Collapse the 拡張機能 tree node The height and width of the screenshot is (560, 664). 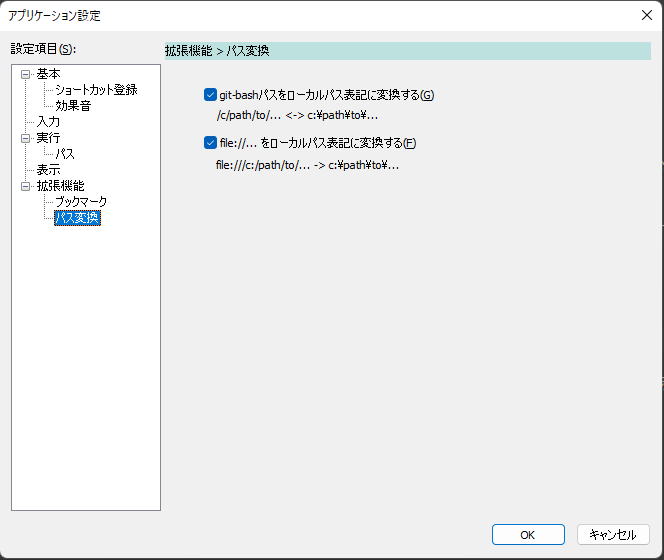(x=25, y=186)
